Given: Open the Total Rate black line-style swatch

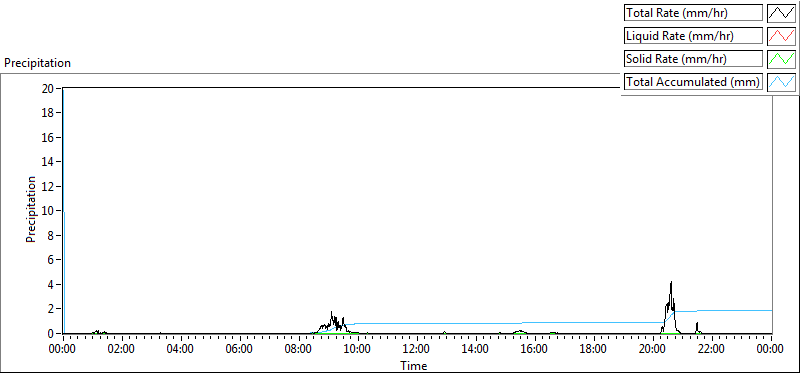Looking at the screenshot, I should 782,13.
